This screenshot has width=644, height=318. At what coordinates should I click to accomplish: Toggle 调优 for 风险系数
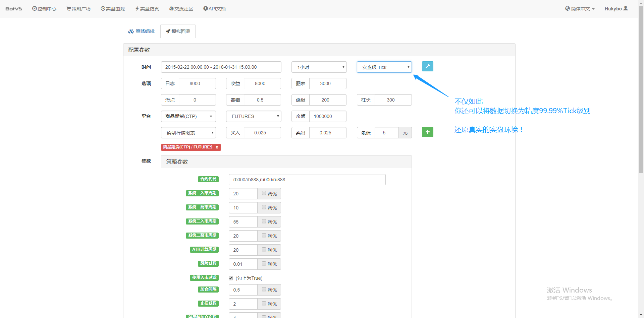tap(264, 264)
